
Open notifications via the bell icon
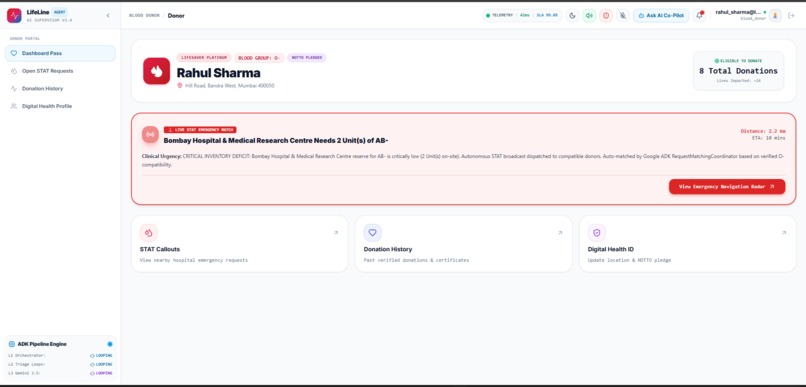tap(699, 15)
